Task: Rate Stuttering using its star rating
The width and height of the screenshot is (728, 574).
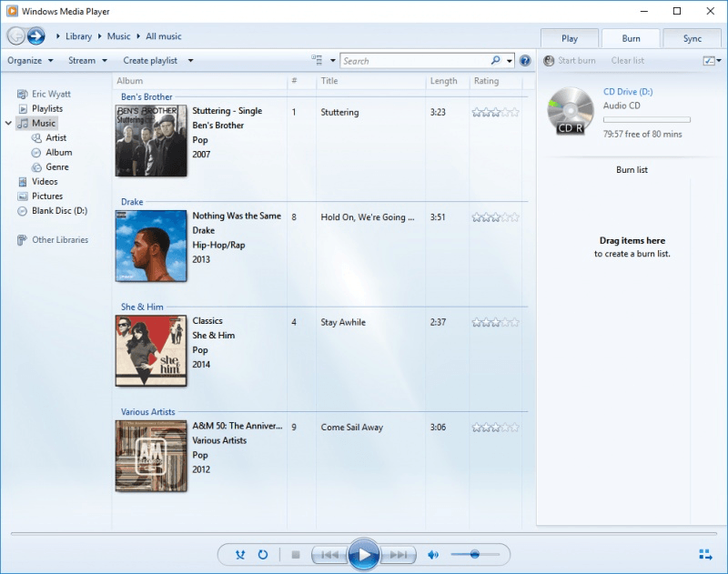Action: click(x=495, y=112)
